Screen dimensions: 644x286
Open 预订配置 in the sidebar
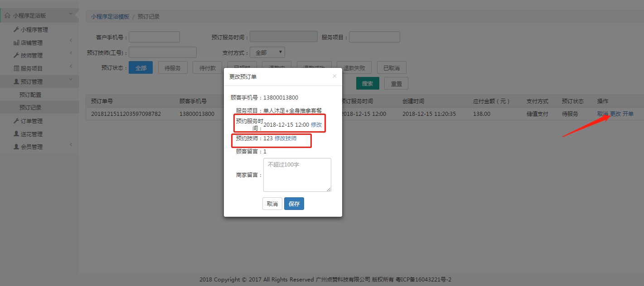coord(30,95)
